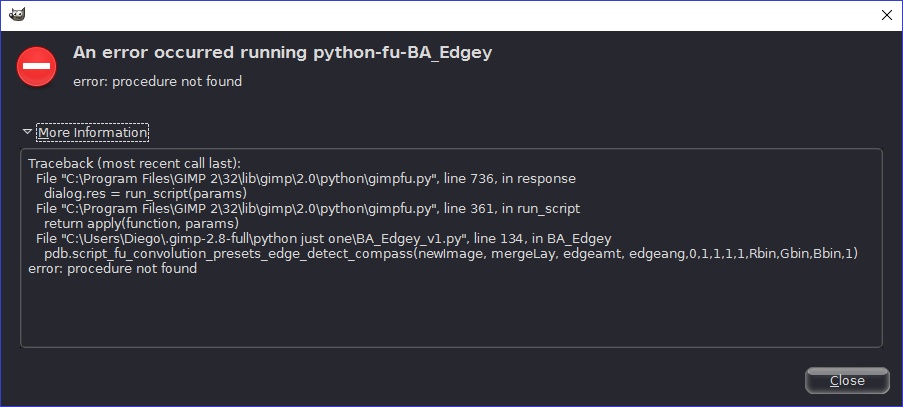Click the GIMP Wilber icon in title bar

pyautogui.click(x=17, y=14)
